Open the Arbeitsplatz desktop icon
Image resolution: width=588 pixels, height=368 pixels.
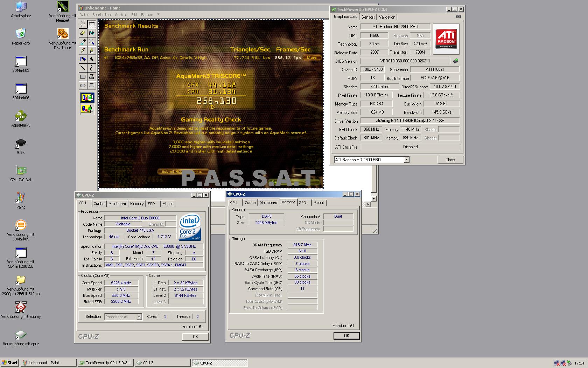[21, 9]
